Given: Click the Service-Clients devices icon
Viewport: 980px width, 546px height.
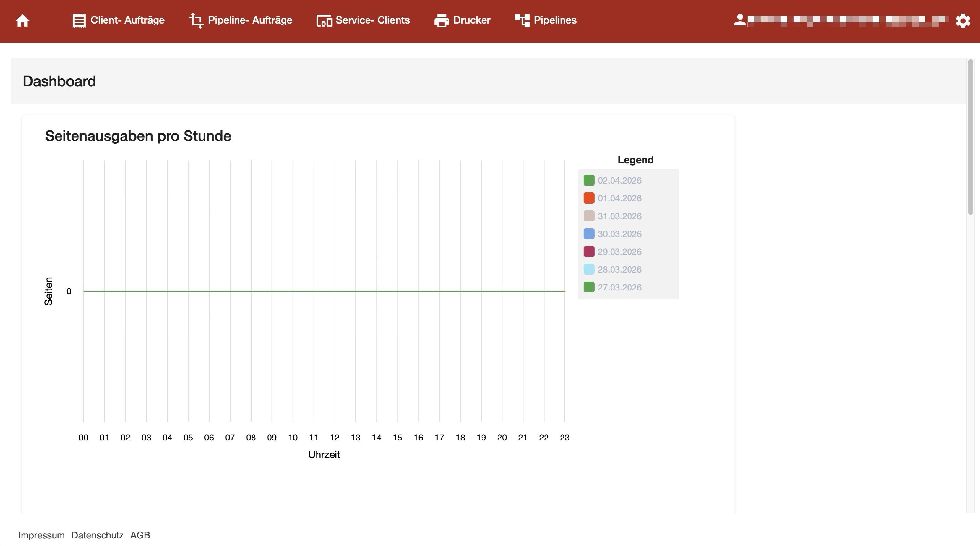Looking at the screenshot, I should 324,21.
